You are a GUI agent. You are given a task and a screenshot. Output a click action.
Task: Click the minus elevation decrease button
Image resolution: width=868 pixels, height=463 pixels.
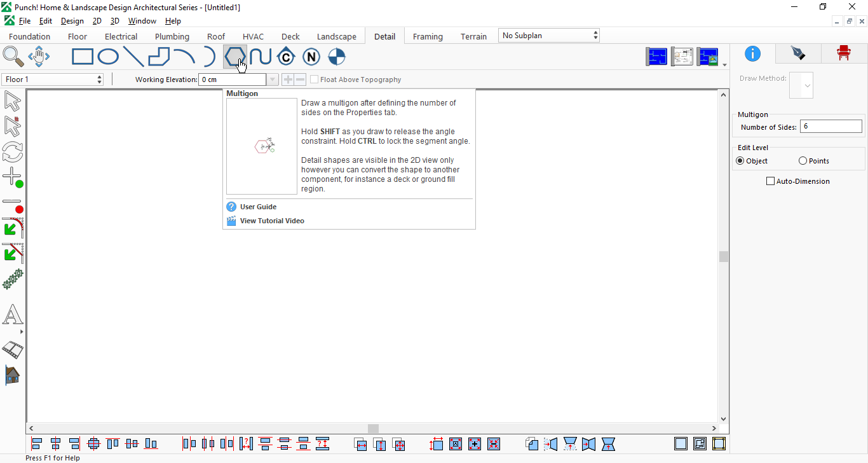tap(300, 79)
